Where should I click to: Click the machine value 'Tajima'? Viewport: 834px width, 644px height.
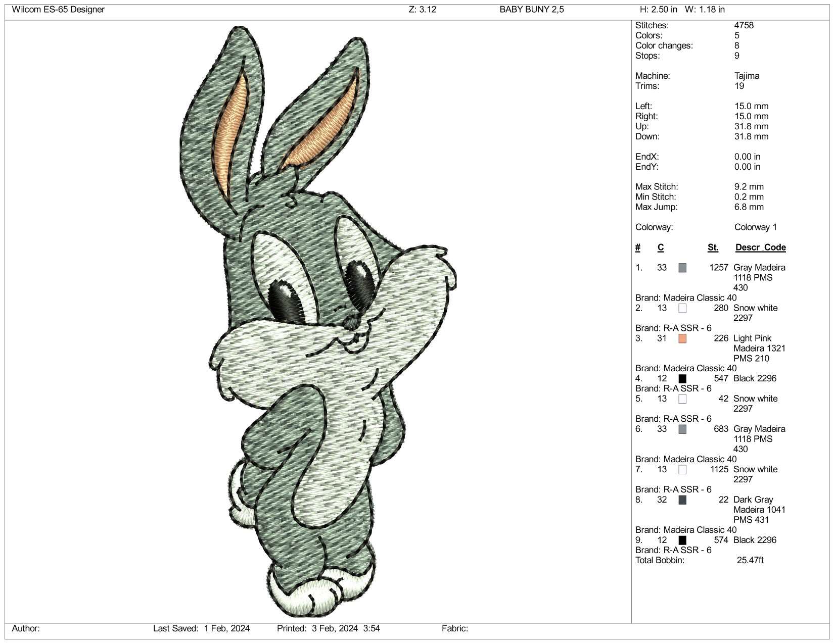(x=747, y=76)
